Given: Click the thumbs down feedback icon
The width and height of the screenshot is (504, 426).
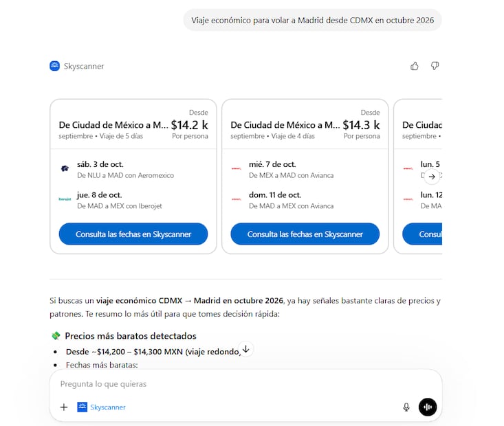Looking at the screenshot, I should point(435,66).
